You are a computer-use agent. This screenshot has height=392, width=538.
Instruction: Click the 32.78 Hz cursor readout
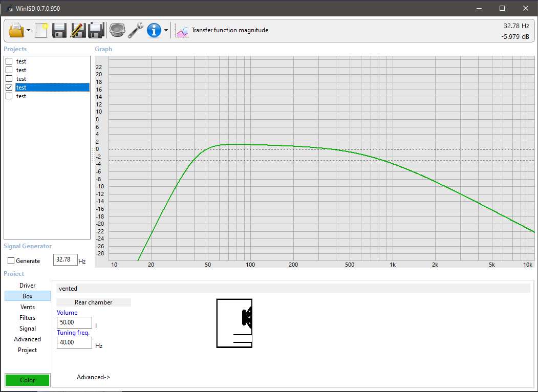pyautogui.click(x=517, y=26)
